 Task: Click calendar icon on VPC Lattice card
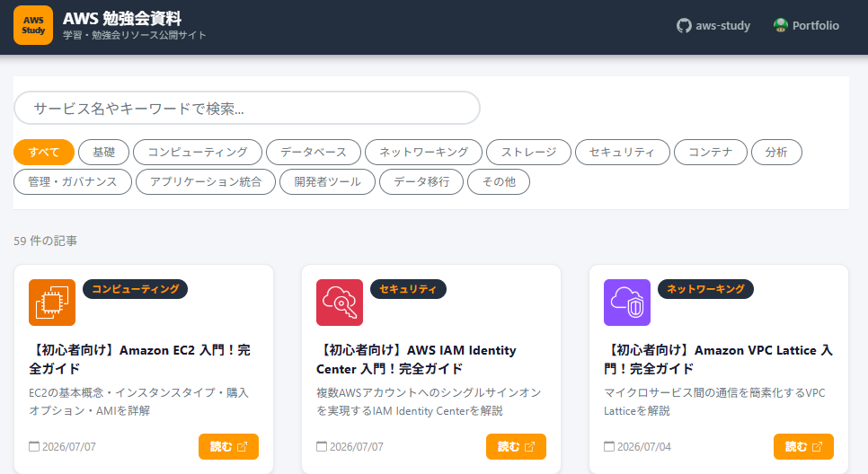609,446
